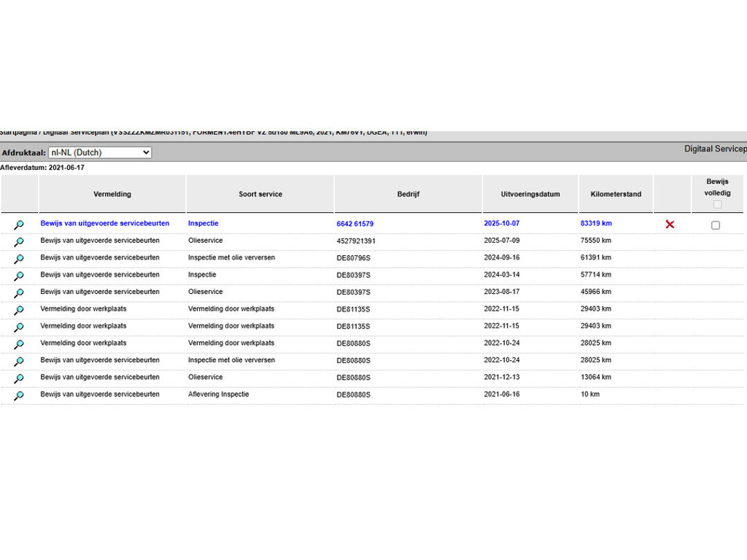Open magnifier for the 13064 km Olieservice row
The height and width of the screenshot is (560, 747).
click(x=19, y=378)
